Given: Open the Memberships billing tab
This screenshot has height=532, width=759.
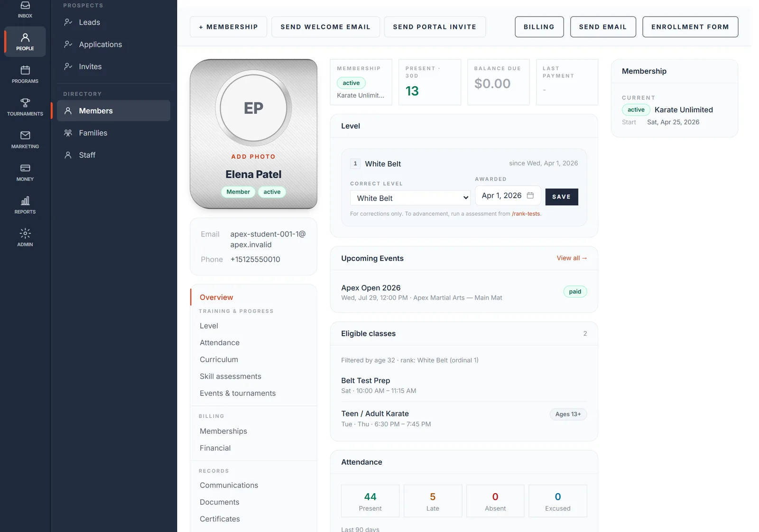Looking at the screenshot, I should [x=254, y=431].
